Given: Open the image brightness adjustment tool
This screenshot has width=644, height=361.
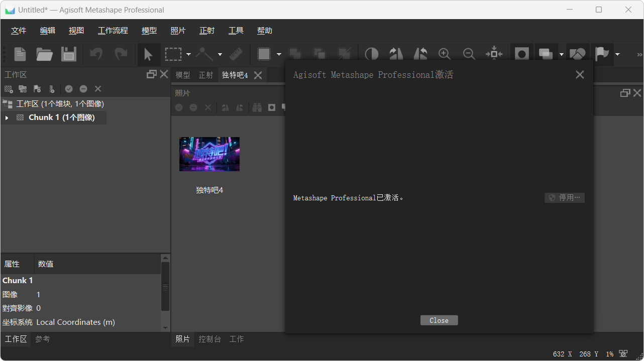Looking at the screenshot, I should coord(371,54).
